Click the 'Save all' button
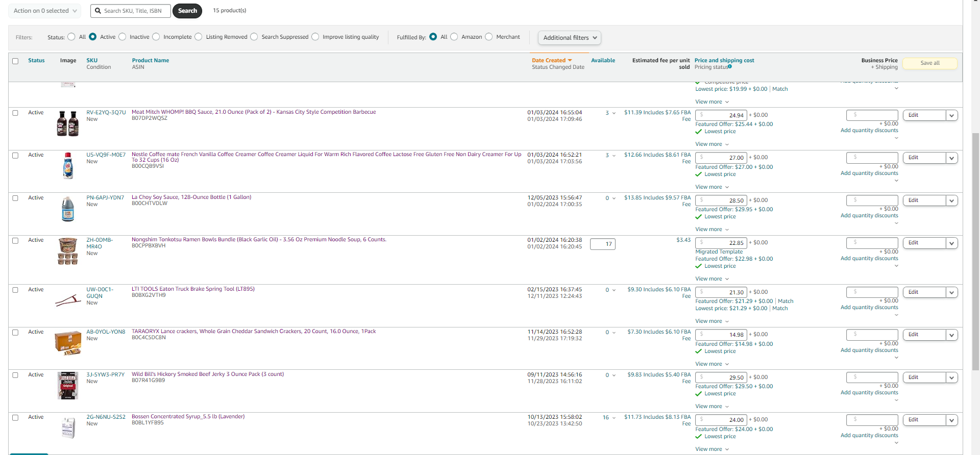 pos(930,63)
